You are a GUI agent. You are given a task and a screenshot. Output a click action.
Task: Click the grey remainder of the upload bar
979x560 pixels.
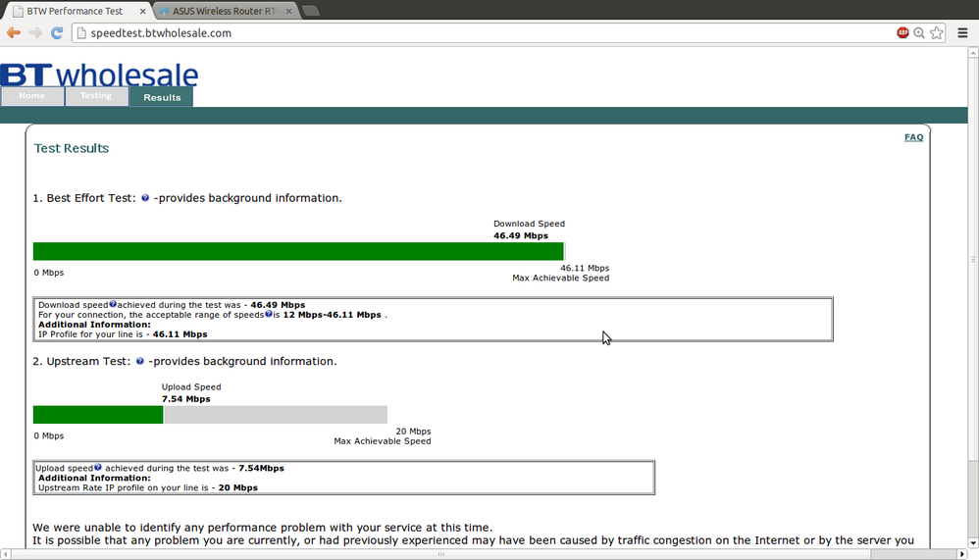click(x=276, y=415)
